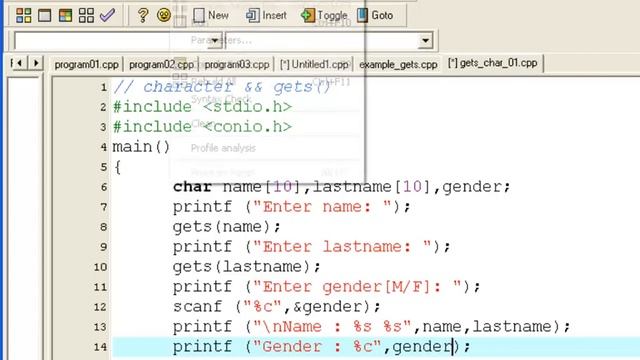Click the highlighted printf "Gender : %c" line
The height and width of the screenshot is (360, 640).
[322, 347]
